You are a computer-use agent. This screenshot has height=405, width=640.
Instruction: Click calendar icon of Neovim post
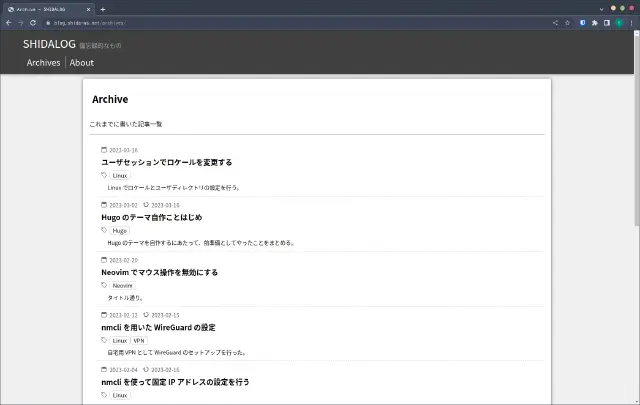coord(104,260)
